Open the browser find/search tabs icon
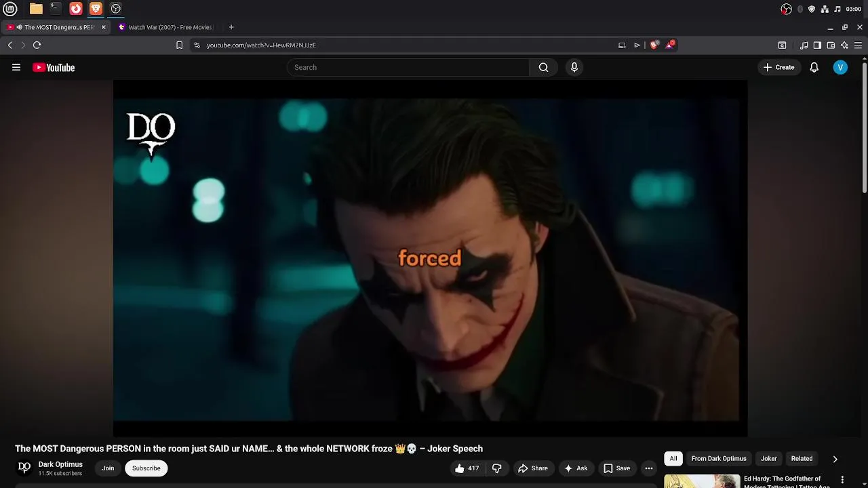The width and height of the screenshot is (868, 488). tap(782, 45)
